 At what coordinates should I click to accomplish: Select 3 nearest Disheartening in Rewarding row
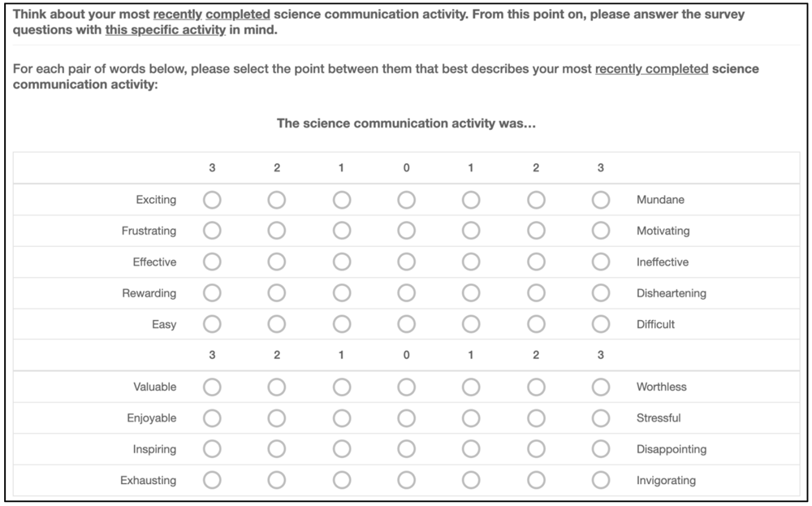coord(601,293)
